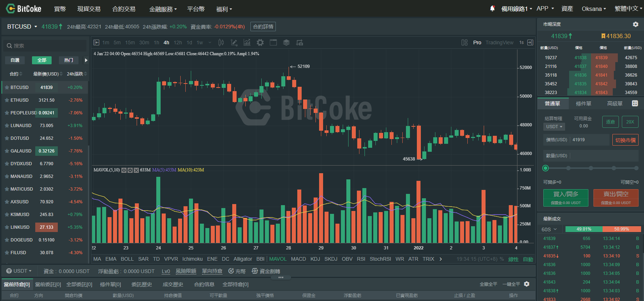Switch to the 條件單 order tab
Image resolution: width=644 pixels, height=301 pixels.
coord(583,103)
